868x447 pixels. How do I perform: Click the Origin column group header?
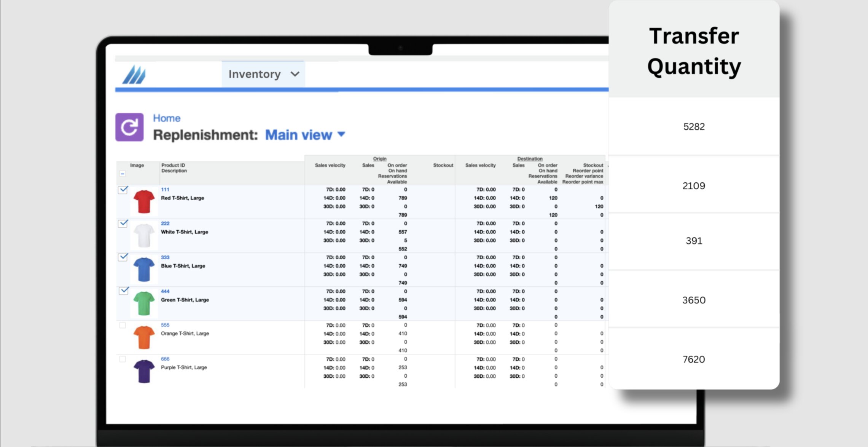(379, 158)
